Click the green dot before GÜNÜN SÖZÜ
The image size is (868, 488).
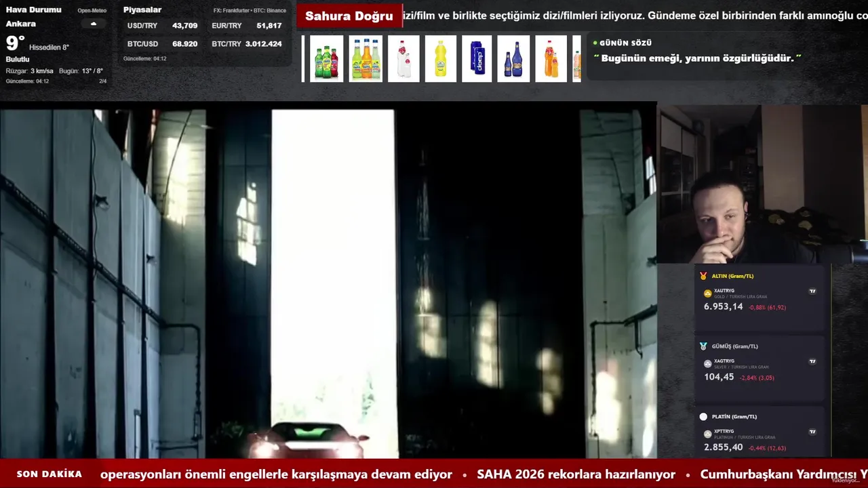pos(595,43)
